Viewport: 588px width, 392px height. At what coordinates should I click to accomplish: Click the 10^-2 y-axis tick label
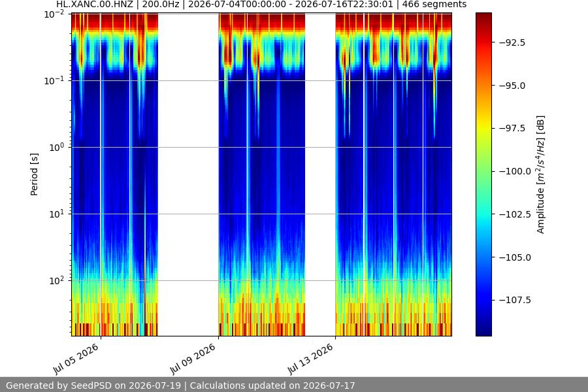54,14
